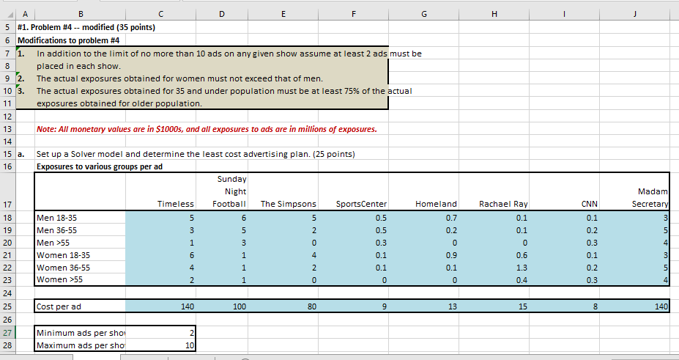
Task: Select row 25 header
Action: (x=8, y=307)
